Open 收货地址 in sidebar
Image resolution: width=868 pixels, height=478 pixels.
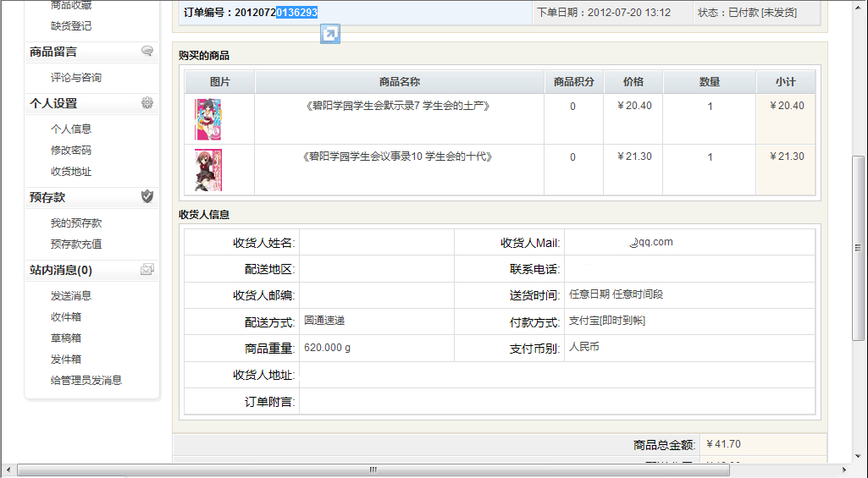pos(71,172)
